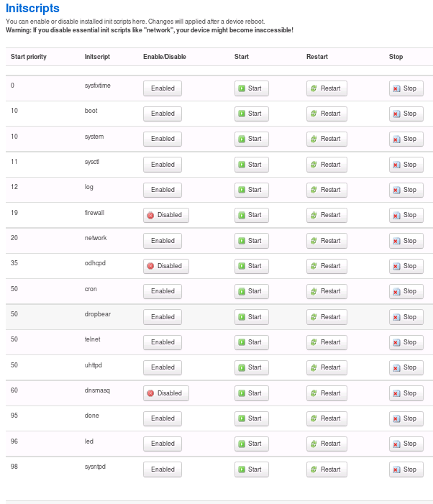The image size is (433, 504).
Task: Restart the sysntpd service
Action: [x=327, y=469]
